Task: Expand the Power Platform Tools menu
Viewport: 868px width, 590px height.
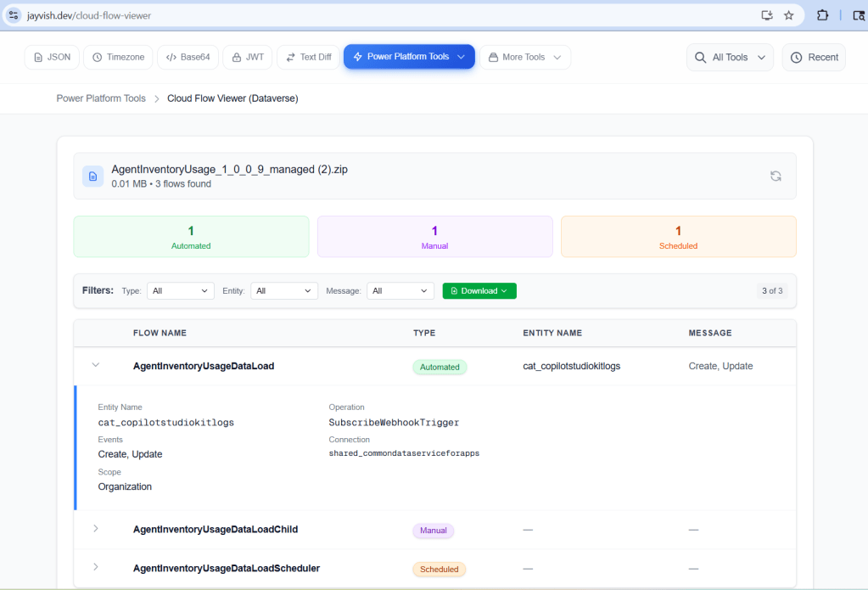Action: click(x=409, y=57)
